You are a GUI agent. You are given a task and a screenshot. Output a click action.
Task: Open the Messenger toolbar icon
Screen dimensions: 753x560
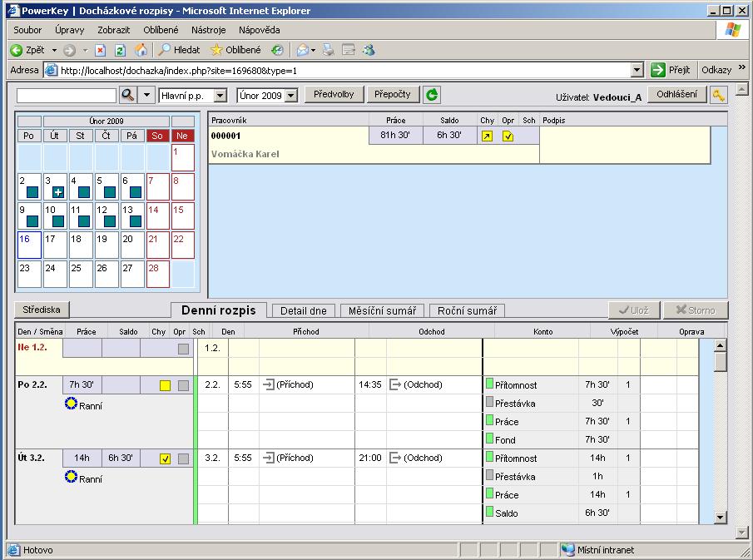point(369,50)
